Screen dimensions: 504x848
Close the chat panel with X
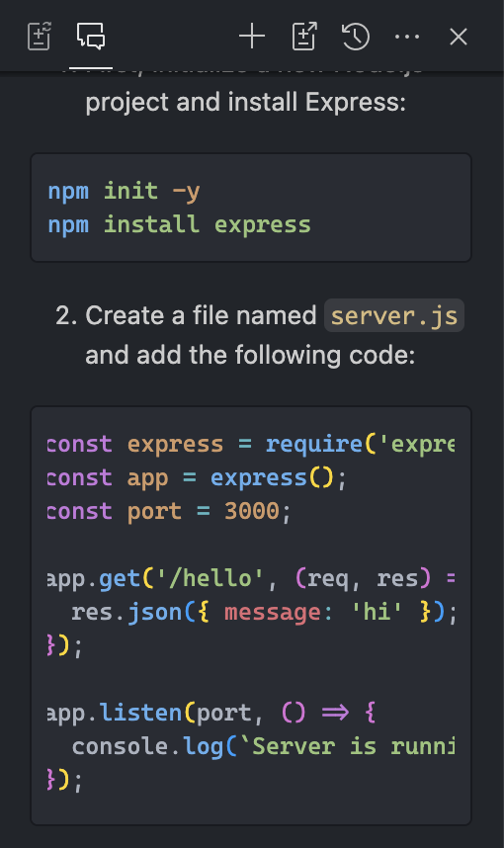459,37
